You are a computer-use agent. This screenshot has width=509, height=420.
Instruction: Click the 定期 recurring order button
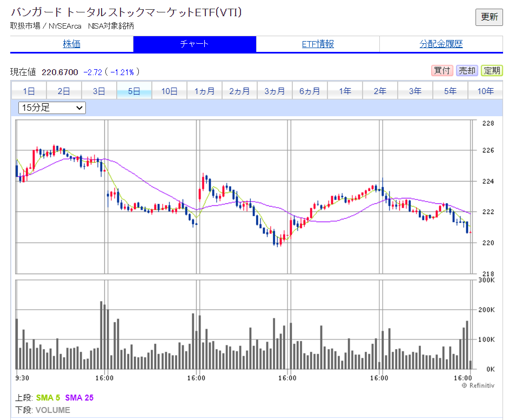[x=492, y=70]
